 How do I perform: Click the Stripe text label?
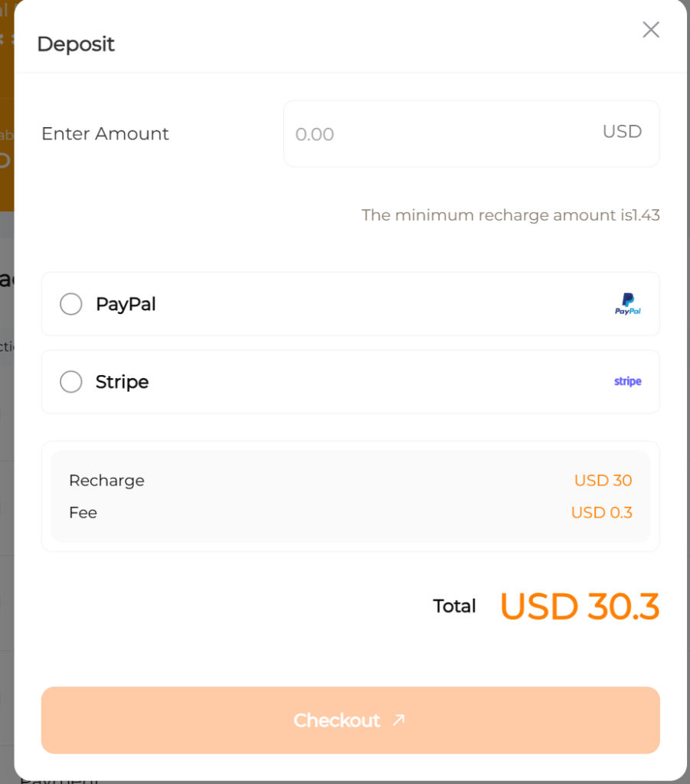[x=122, y=381]
